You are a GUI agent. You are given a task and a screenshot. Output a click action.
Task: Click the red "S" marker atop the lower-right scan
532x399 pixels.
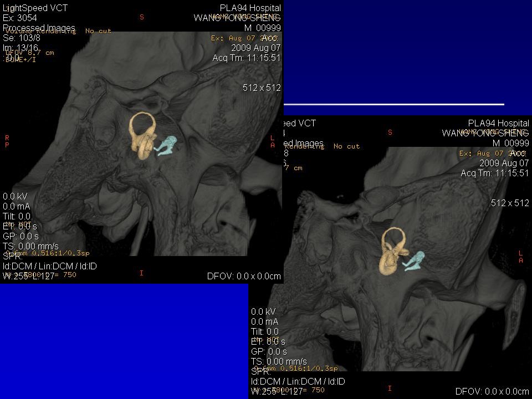click(x=390, y=132)
